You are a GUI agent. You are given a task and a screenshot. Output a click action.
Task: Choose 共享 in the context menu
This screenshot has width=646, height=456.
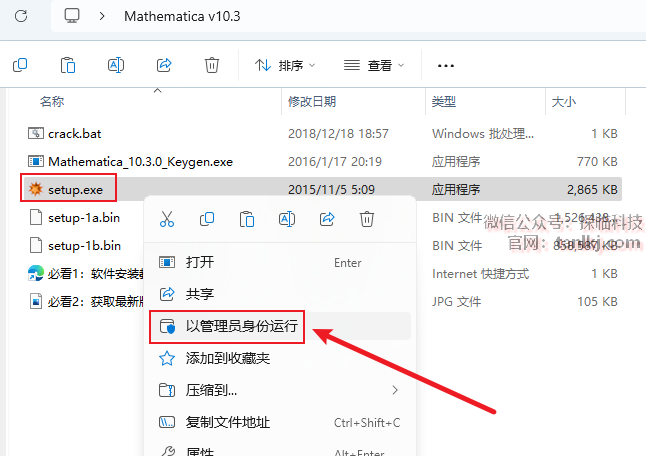coord(280,294)
